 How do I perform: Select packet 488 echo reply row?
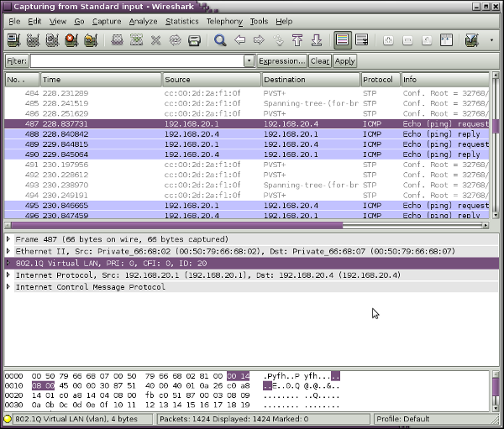[247, 134]
